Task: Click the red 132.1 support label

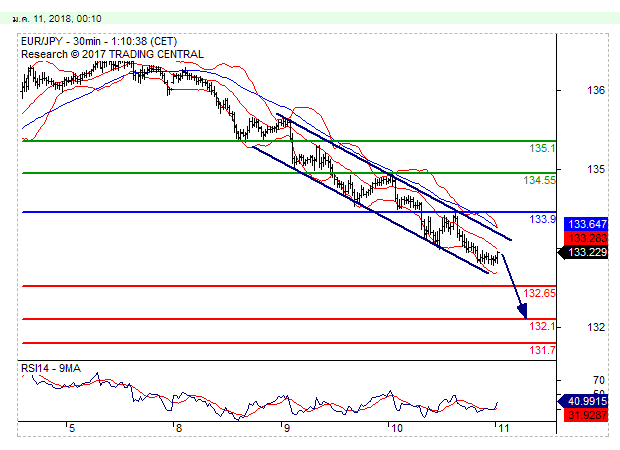Action: (x=542, y=326)
